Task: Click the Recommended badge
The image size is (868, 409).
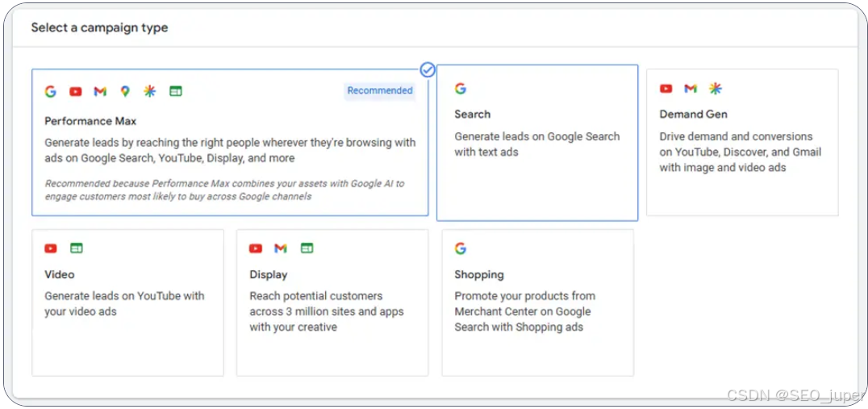Action: (380, 91)
